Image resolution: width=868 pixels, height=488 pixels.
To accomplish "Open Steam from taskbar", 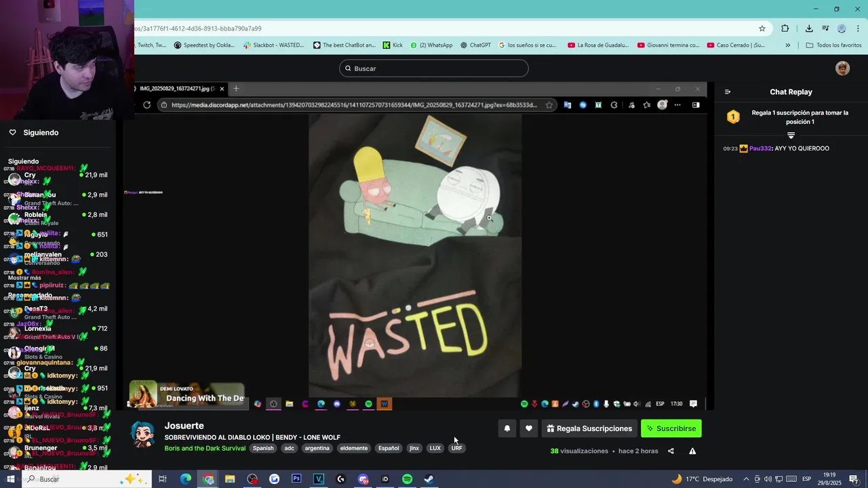I will point(429,479).
